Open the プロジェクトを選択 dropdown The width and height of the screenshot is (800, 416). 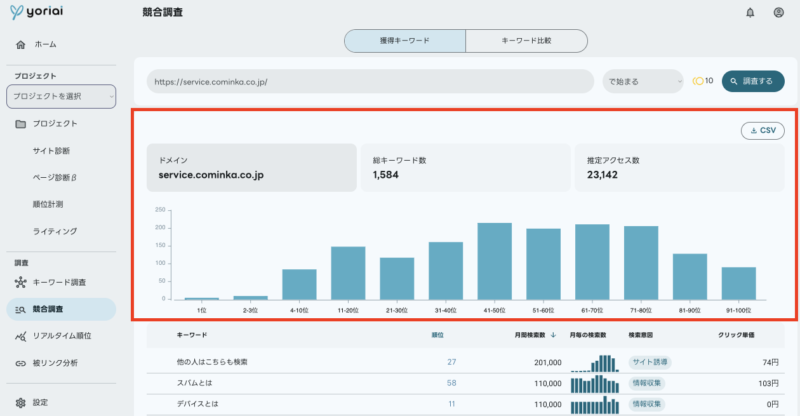[x=61, y=96]
